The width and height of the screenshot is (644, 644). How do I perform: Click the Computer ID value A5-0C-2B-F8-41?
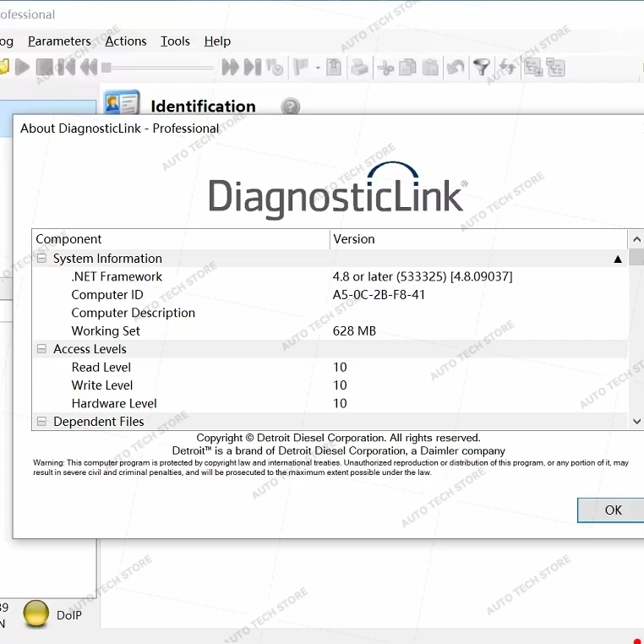379,294
